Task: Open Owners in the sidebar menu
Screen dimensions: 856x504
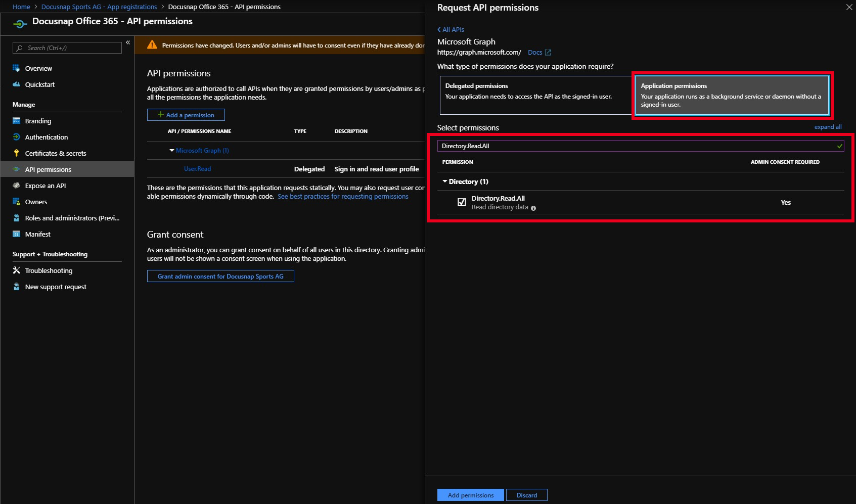Action: (36, 202)
